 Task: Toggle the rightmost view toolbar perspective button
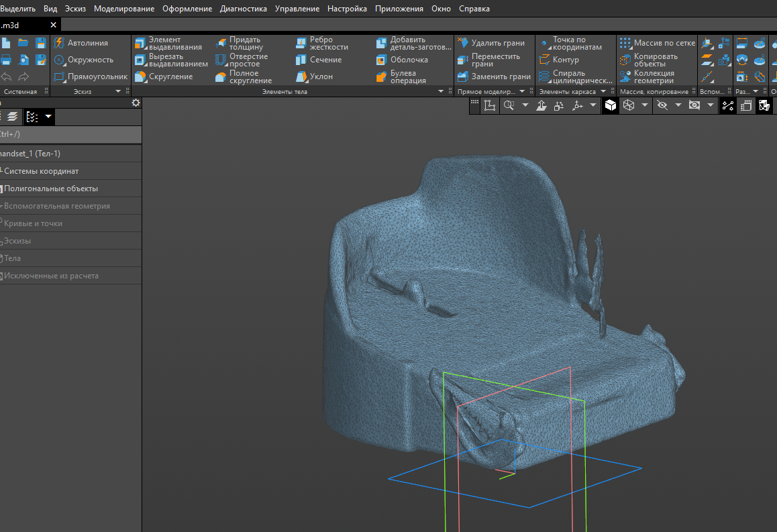coord(764,105)
